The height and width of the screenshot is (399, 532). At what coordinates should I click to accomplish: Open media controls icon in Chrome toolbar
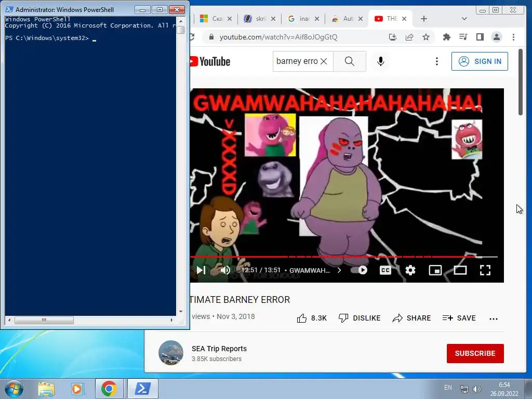click(x=463, y=37)
